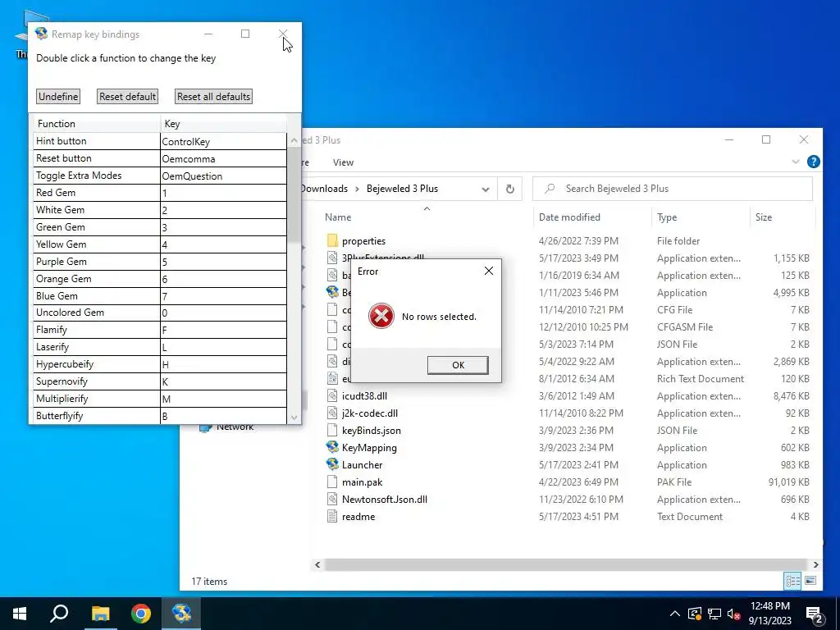The height and width of the screenshot is (630, 840).
Task: Click the Key column header
Action: pos(223,124)
